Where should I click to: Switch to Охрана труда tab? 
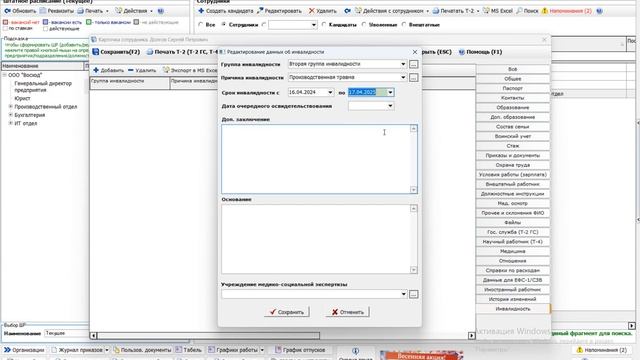tap(513, 165)
